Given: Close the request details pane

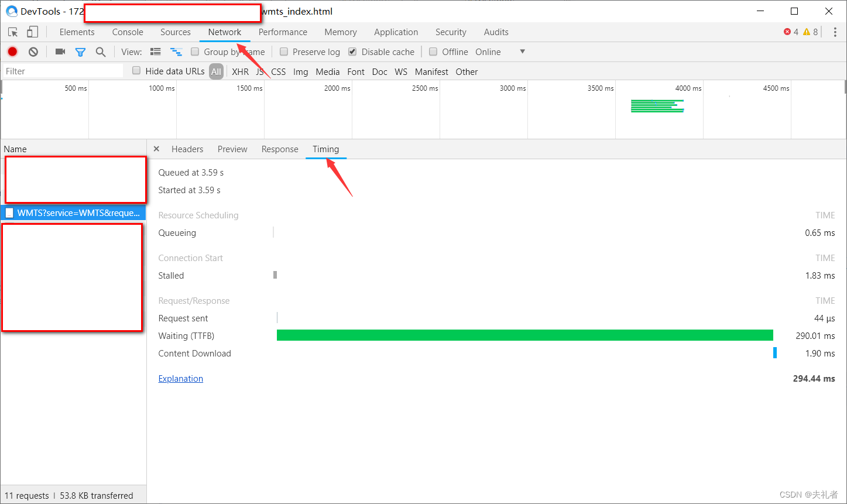Looking at the screenshot, I should click(x=156, y=149).
